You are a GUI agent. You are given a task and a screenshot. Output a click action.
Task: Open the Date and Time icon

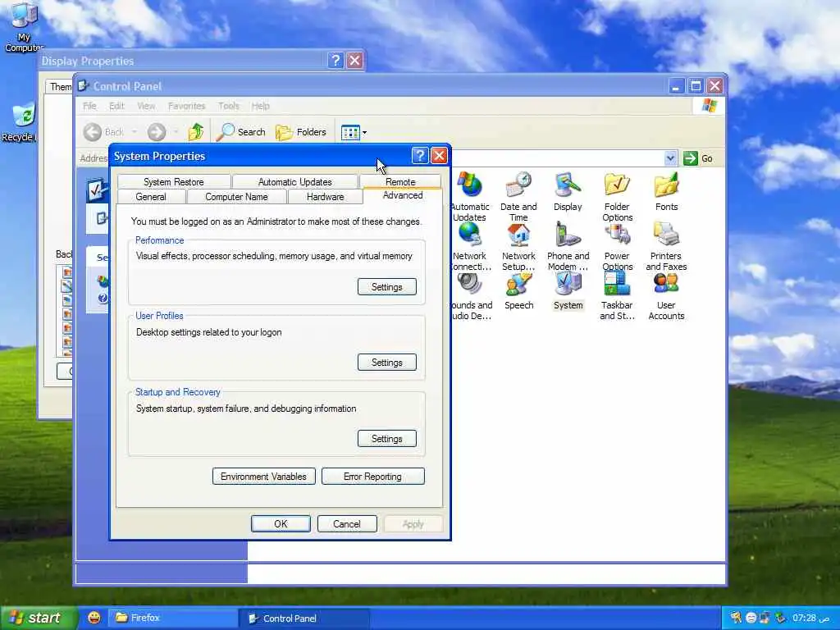pyautogui.click(x=518, y=196)
